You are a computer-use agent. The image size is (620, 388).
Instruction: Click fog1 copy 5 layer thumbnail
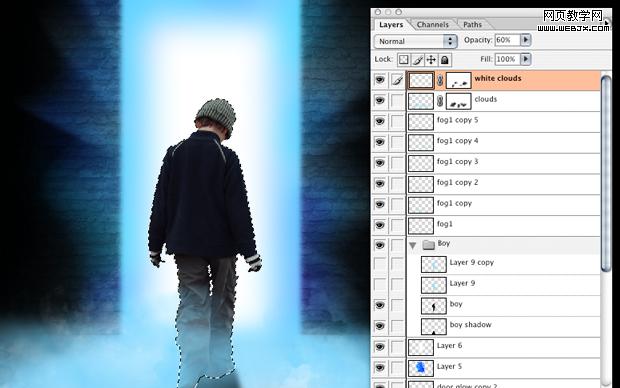tap(421, 122)
